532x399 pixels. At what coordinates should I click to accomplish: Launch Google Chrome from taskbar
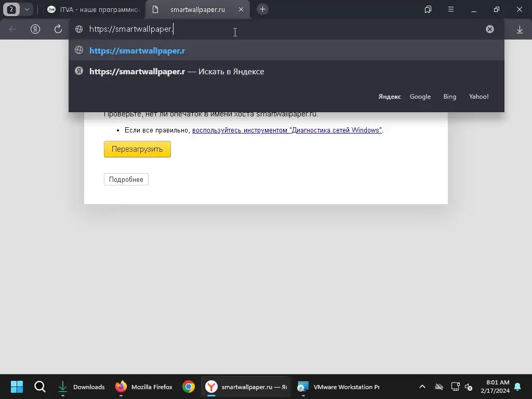188,387
